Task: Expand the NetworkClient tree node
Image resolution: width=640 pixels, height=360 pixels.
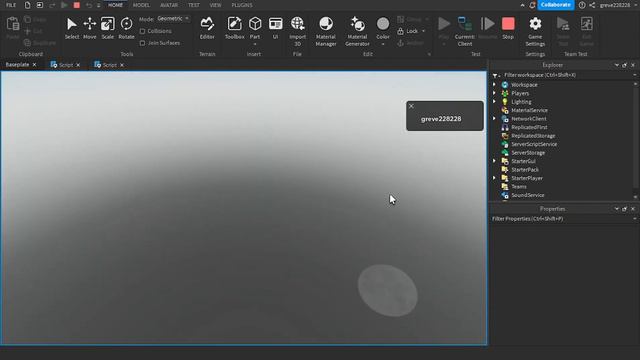Action: pyautogui.click(x=494, y=118)
